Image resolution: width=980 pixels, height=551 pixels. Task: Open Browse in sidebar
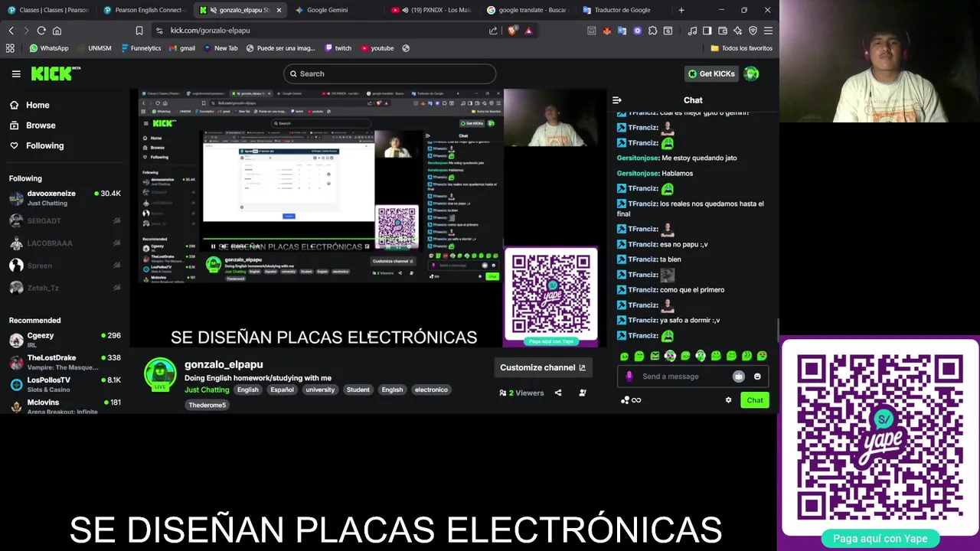pos(34,125)
